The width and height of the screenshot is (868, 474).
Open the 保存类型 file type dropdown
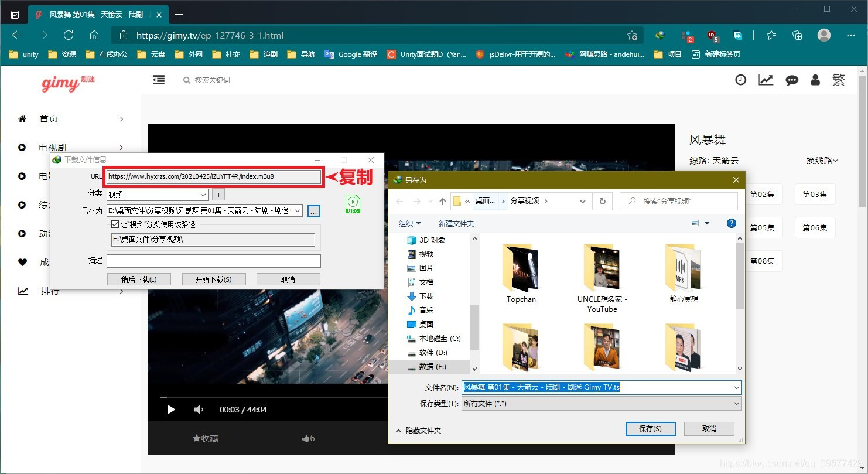pos(602,404)
